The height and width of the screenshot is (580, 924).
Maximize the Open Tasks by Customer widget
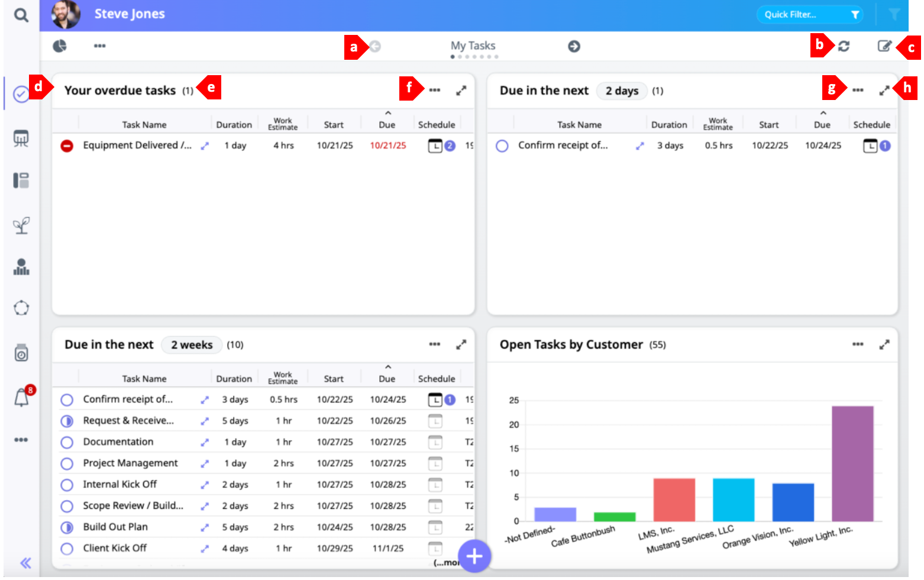click(884, 344)
